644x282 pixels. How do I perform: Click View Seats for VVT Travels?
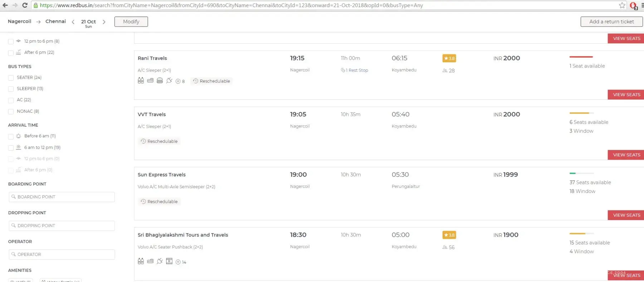point(626,155)
